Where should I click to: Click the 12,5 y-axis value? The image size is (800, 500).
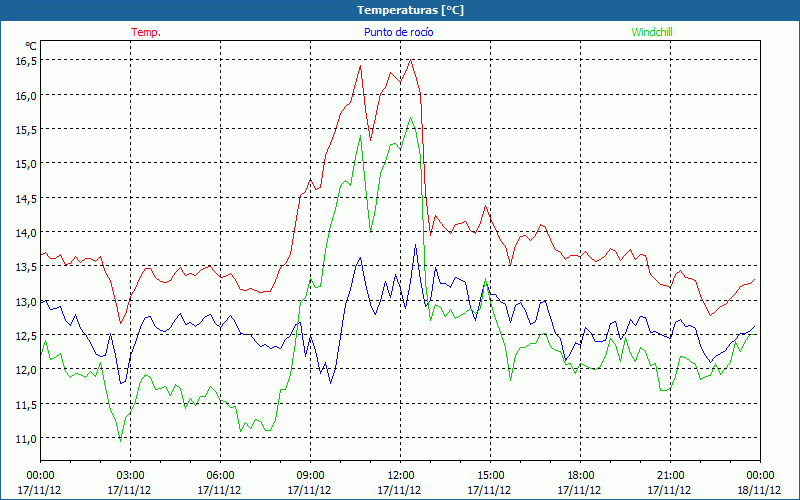pyautogui.click(x=26, y=336)
